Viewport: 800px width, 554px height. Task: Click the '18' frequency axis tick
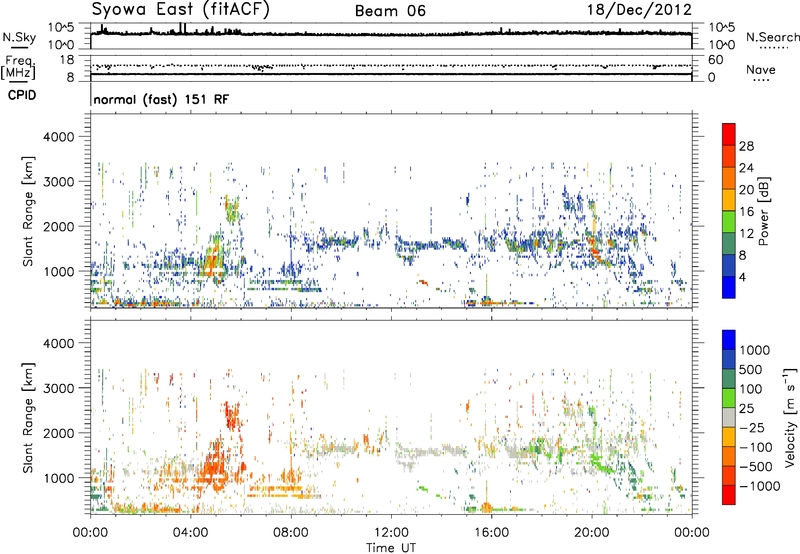pos(67,60)
